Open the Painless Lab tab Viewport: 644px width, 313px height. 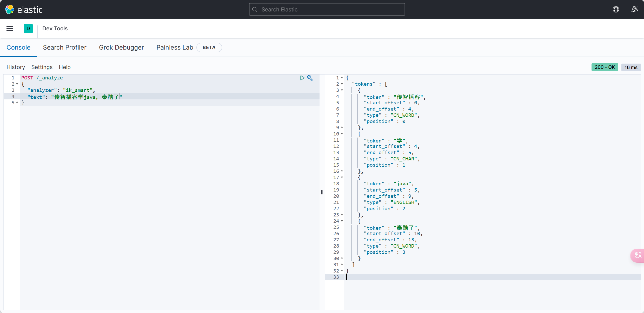pos(175,47)
